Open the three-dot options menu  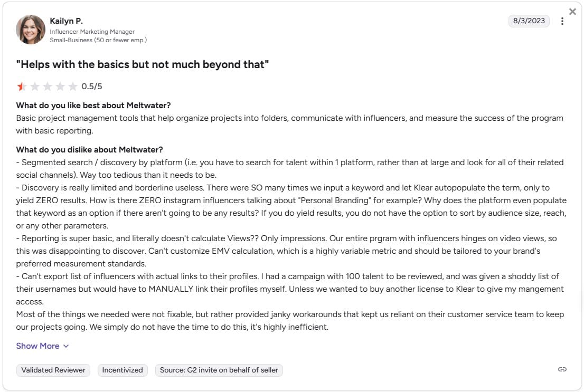tap(562, 21)
